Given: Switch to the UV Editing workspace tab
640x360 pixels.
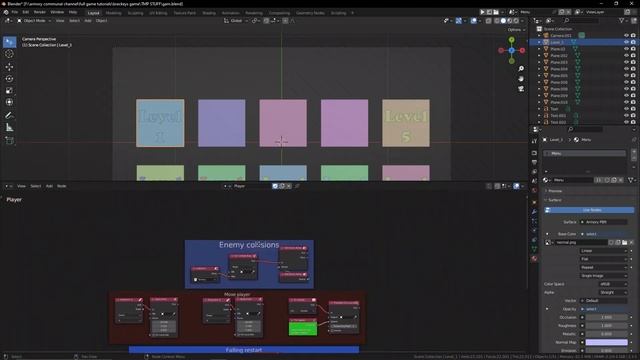Looking at the screenshot, I should (x=158, y=13).
